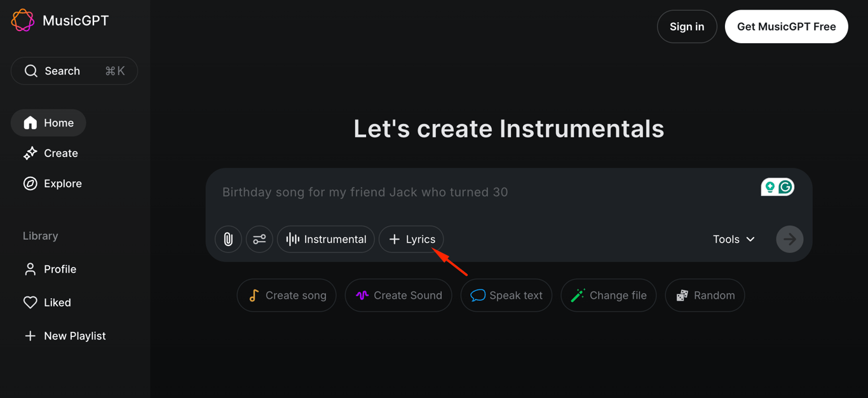Viewport: 868px width, 398px height.
Task: Select the paperclip attachment icon
Action: pyautogui.click(x=228, y=239)
